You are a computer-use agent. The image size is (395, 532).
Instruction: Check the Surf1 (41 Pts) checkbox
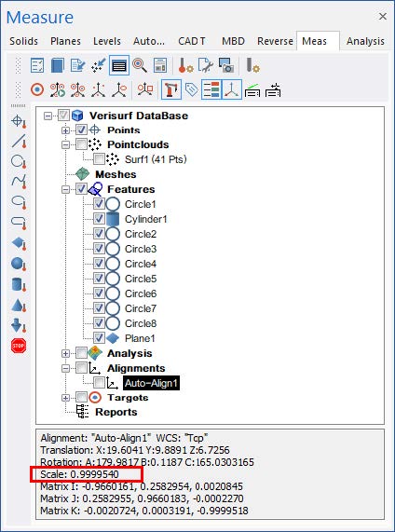tap(99, 158)
